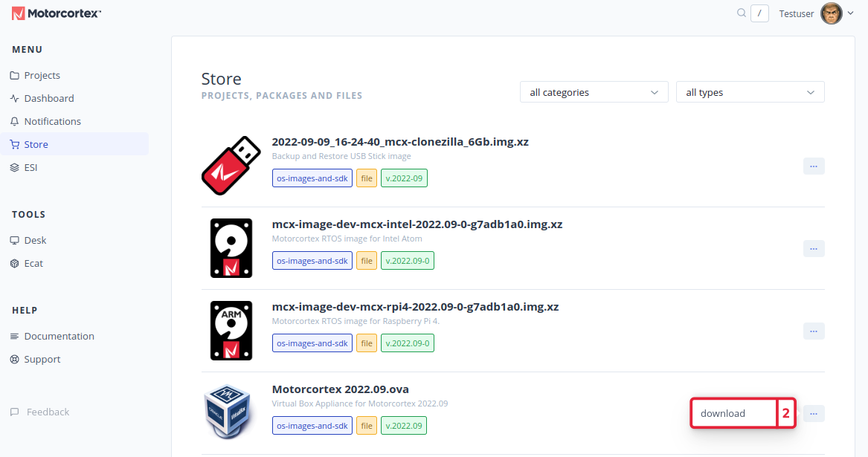Click the v.2022.09-0 tag on rpi4 row
Screen dimensions: 868x457
(408, 343)
